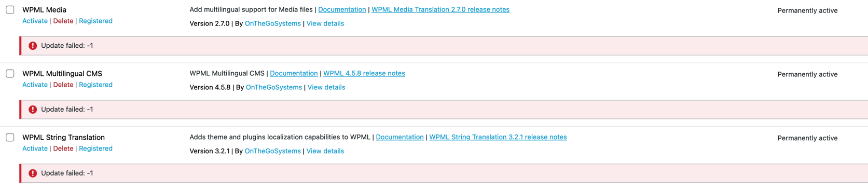This screenshot has width=868, height=189.
Task: Open WPML String Translation 3.2.1 release notes
Action: (x=498, y=137)
